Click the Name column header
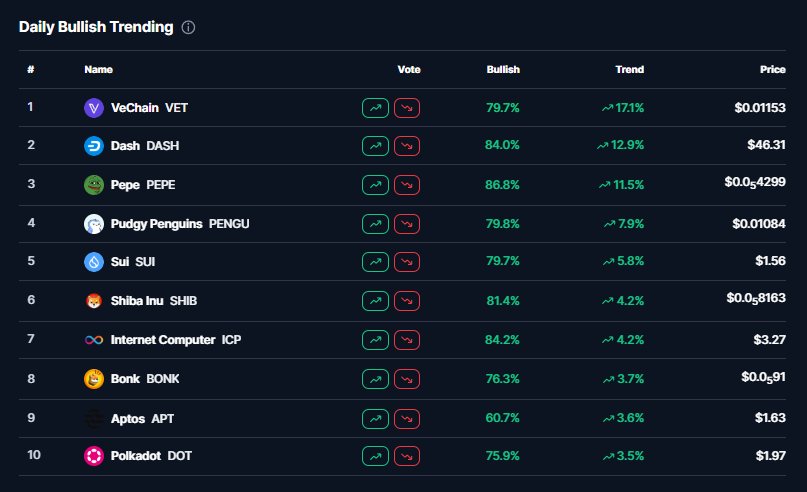 (x=98, y=70)
